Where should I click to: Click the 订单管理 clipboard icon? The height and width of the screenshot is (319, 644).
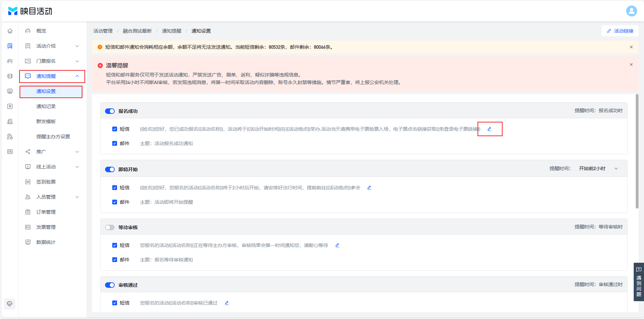(x=28, y=212)
